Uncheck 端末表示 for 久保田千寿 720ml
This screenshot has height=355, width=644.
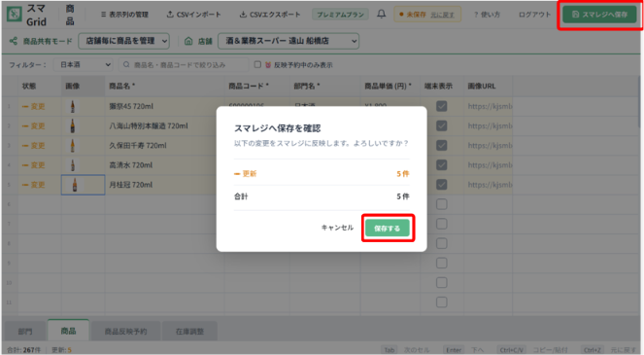[x=442, y=145]
